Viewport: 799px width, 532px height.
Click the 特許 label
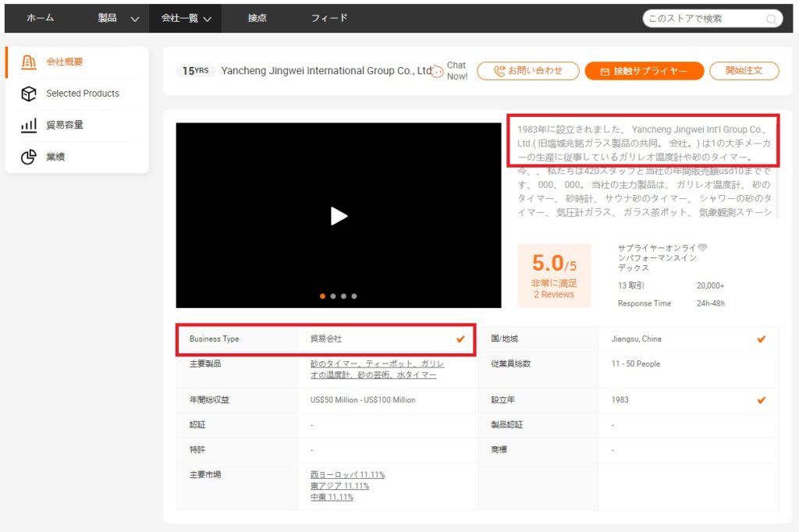[197, 449]
